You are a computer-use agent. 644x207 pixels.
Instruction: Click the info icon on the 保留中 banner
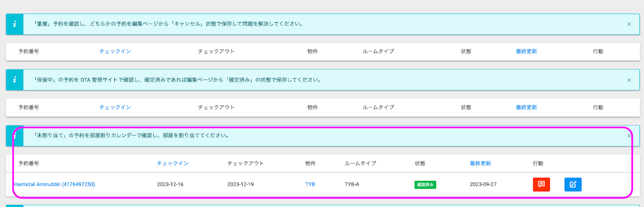coord(15,80)
